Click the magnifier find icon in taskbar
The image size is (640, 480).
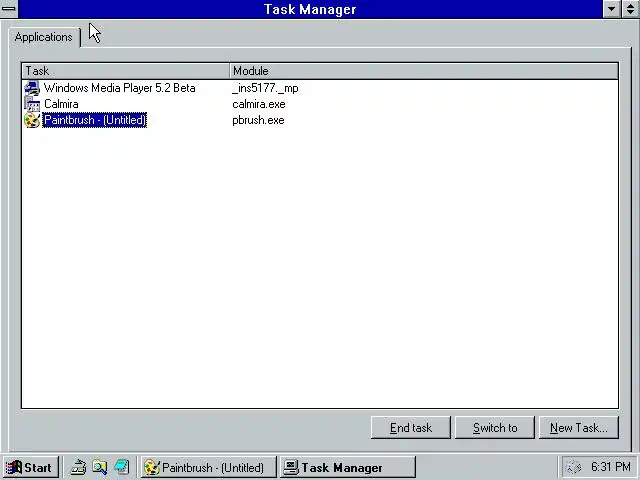tap(100, 467)
